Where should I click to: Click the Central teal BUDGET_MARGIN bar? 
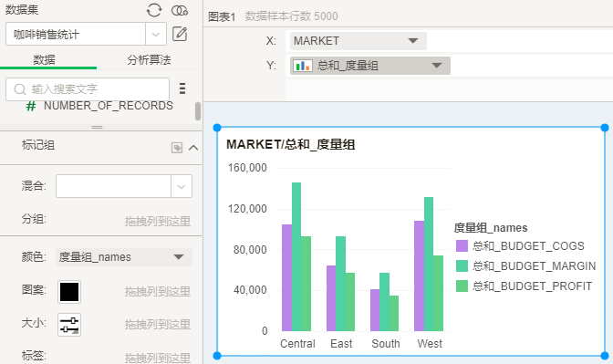[296, 257]
